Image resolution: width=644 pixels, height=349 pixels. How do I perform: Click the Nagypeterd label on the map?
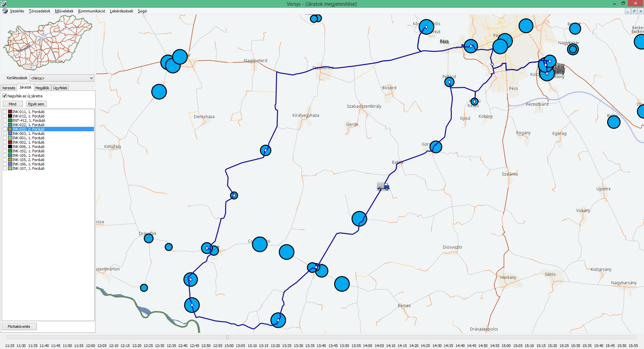tap(256, 61)
